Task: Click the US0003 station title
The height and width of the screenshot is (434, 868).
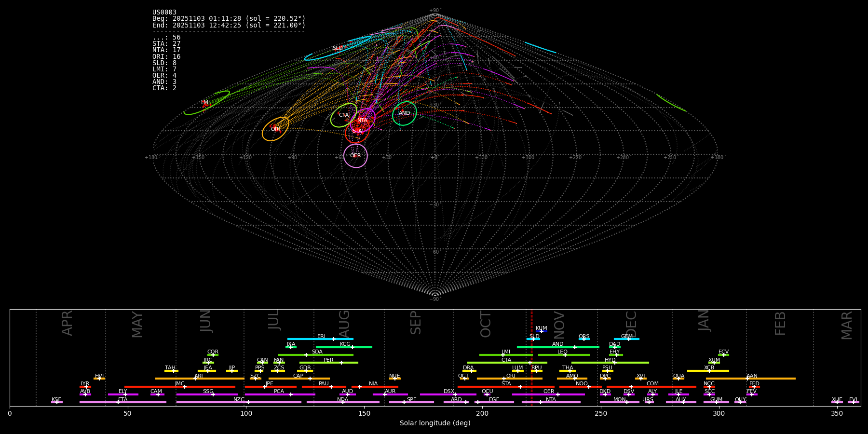Action: [x=164, y=13]
